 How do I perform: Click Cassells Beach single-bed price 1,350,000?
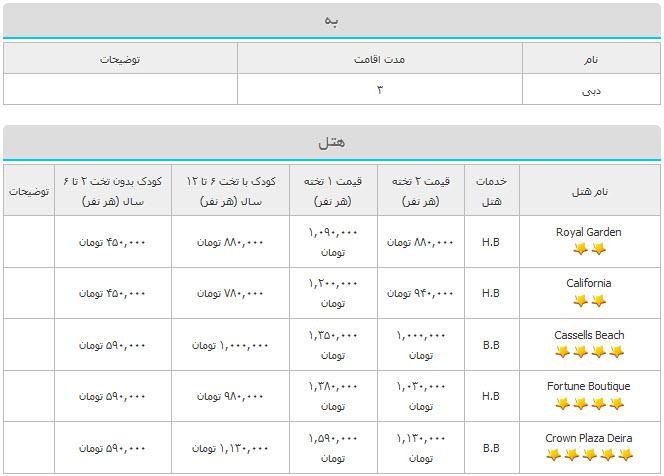(x=333, y=345)
